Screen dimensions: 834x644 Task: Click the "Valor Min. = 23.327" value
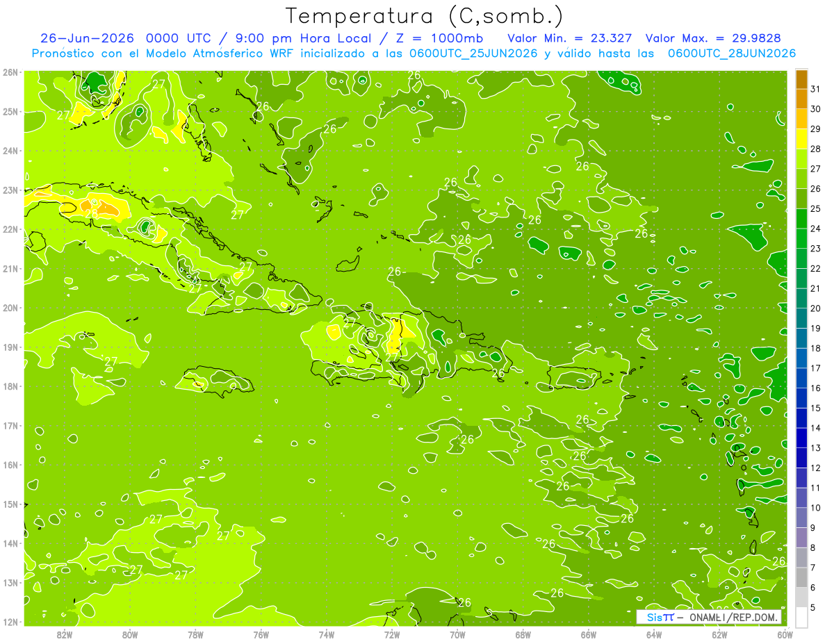(569, 38)
